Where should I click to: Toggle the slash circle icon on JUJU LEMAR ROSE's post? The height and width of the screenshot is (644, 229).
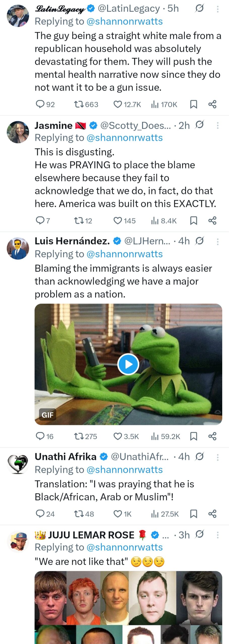coord(199,534)
